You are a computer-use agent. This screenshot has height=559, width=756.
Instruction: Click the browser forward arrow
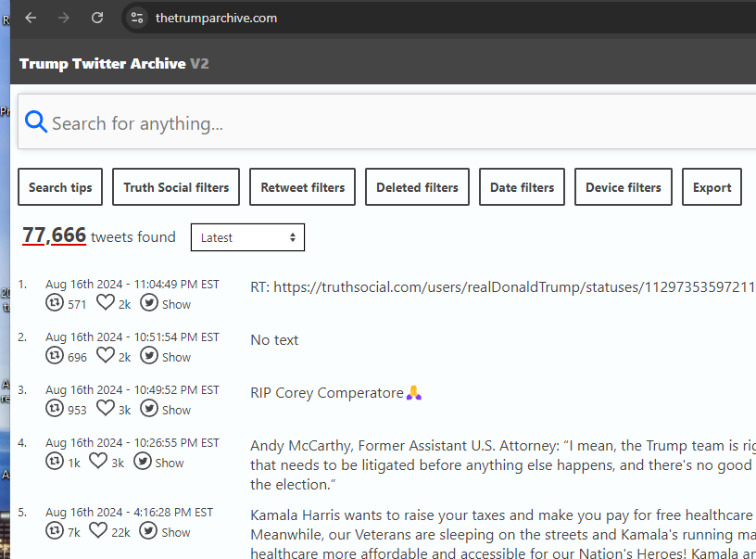tap(64, 18)
